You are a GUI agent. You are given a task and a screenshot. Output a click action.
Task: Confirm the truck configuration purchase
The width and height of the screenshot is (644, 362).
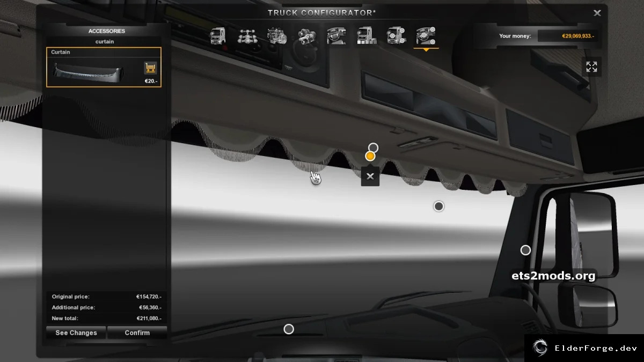click(137, 333)
